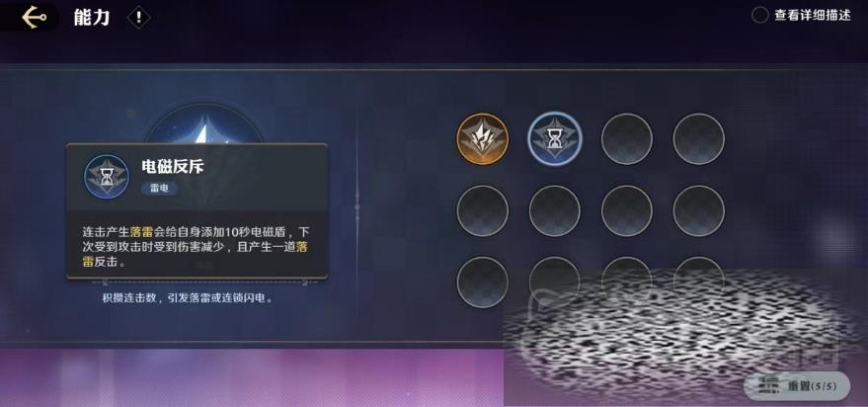This screenshot has height=407, width=868.
Task: Select fourth empty slot in middle row
Action: 698,211
